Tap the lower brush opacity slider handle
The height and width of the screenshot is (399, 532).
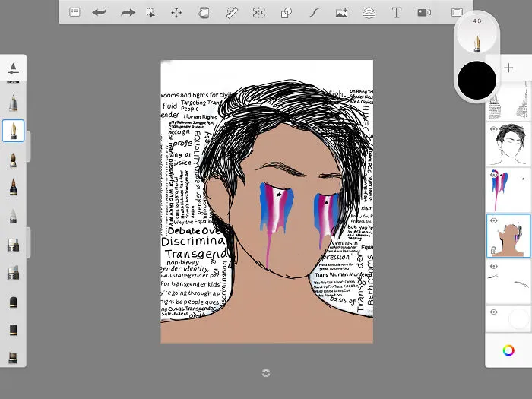29,242
